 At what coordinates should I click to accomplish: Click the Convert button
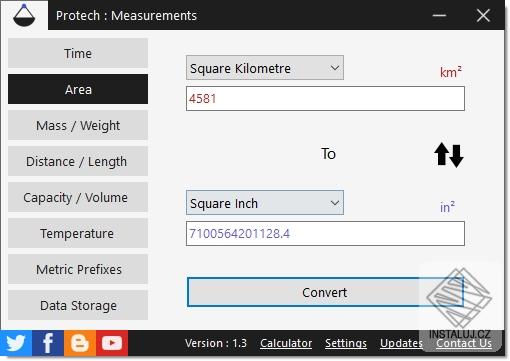point(325,292)
